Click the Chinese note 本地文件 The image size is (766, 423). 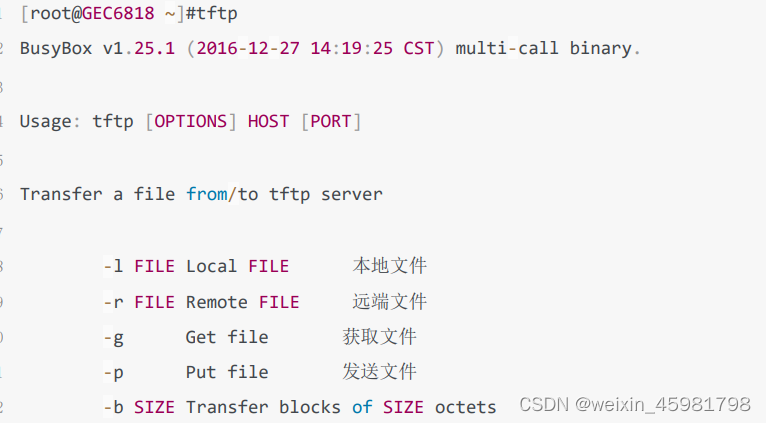coord(390,266)
